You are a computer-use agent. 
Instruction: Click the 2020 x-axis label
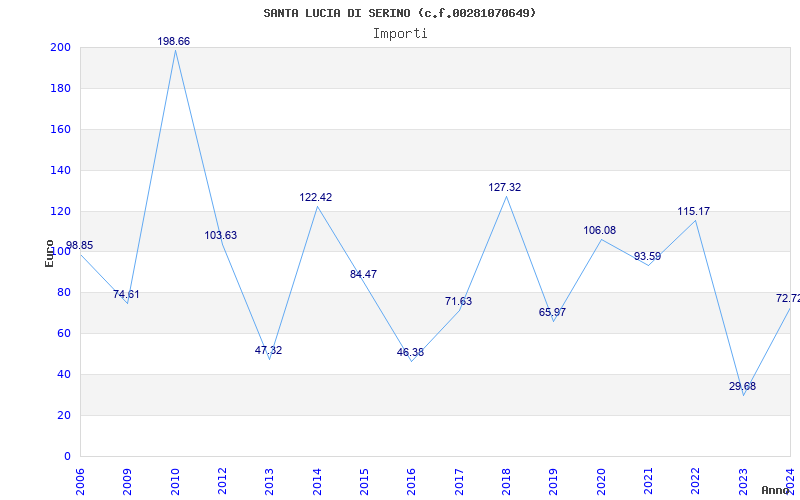(x=601, y=482)
